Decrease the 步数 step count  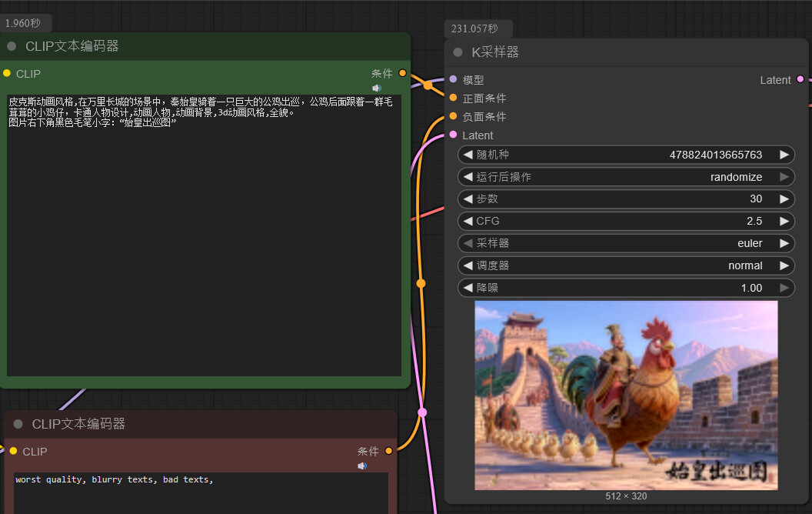click(468, 199)
